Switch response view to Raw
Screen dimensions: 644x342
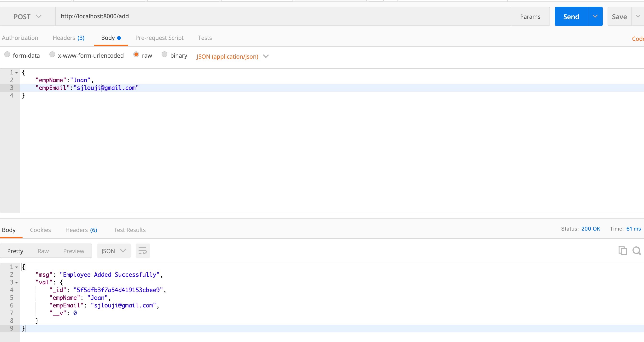[x=43, y=251]
